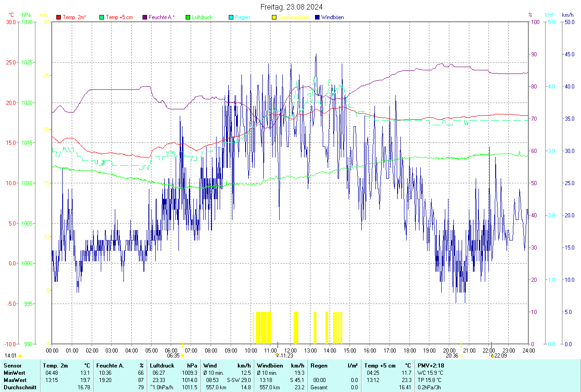Click the Luftdruck legend label

tap(202, 17)
